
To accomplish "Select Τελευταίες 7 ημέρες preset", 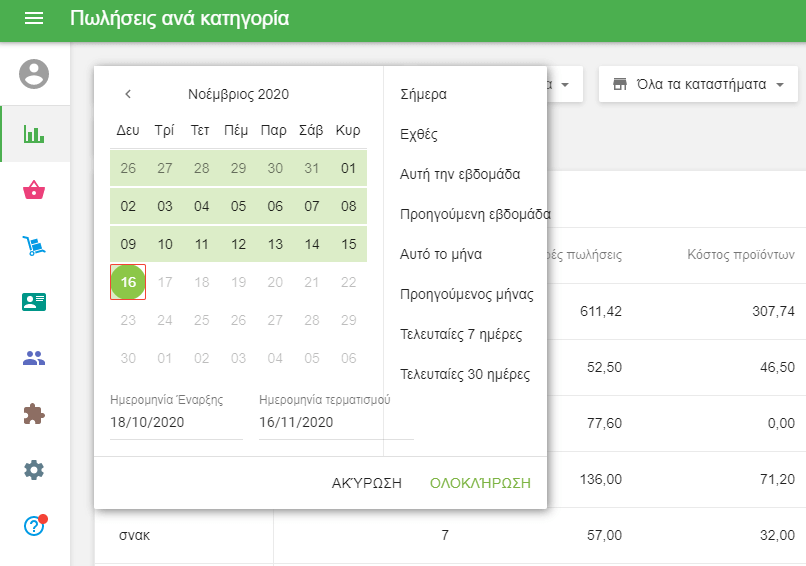I will pos(461,334).
